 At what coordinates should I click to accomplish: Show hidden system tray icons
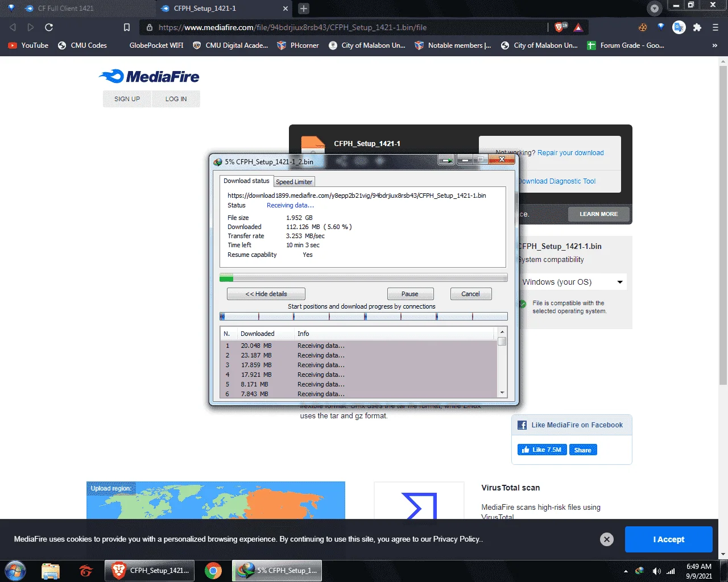pyautogui.click(x=626, y=571)
